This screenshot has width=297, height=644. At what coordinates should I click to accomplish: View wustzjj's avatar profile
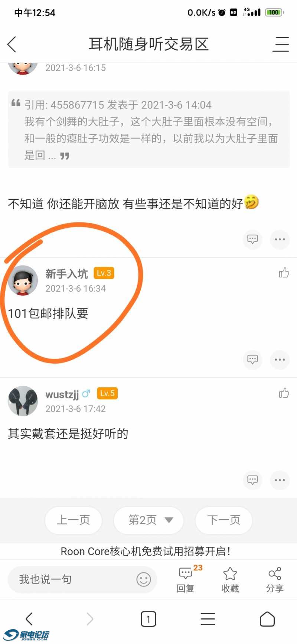(23, 401)
